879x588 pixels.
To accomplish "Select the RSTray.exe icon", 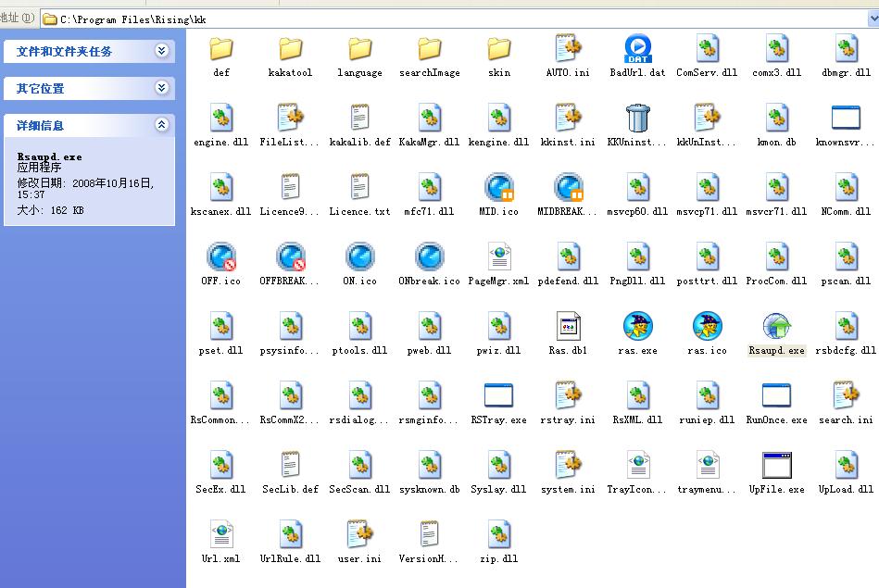I will pyautogui.click(x=499, y=395).
